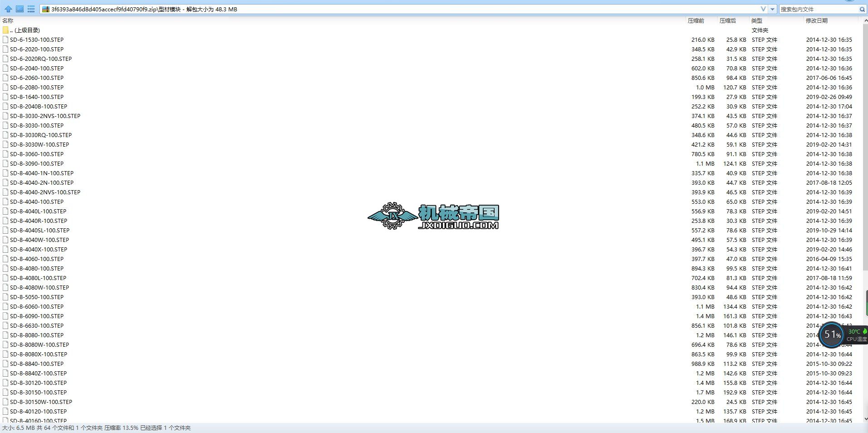The width and height of the screenshot is (868, 433).
Task: Select file SD-8-8080X-100.STEP
Action: coord(39,354)
